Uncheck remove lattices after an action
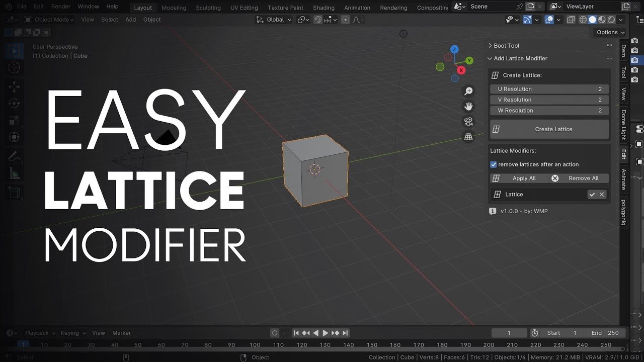The width and height of the screenshot is (644, 362). coord(494,164)
